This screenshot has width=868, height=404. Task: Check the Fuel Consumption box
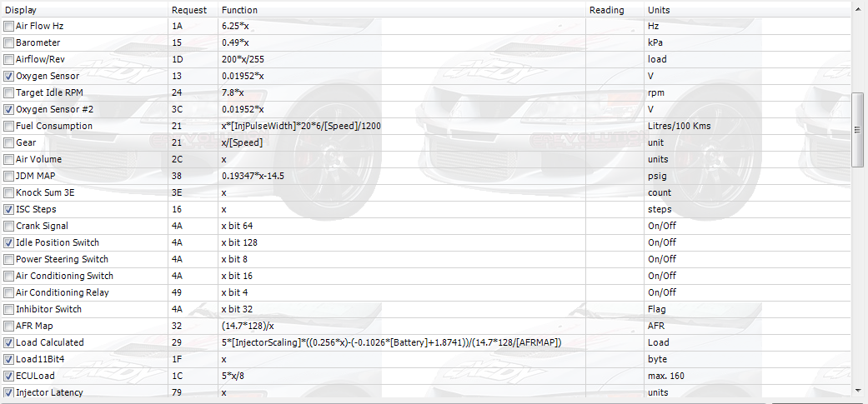[x=9, y=126]
